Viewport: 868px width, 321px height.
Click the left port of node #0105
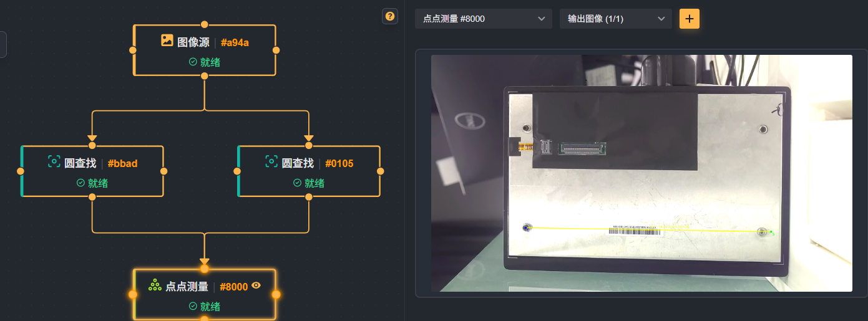238,171
